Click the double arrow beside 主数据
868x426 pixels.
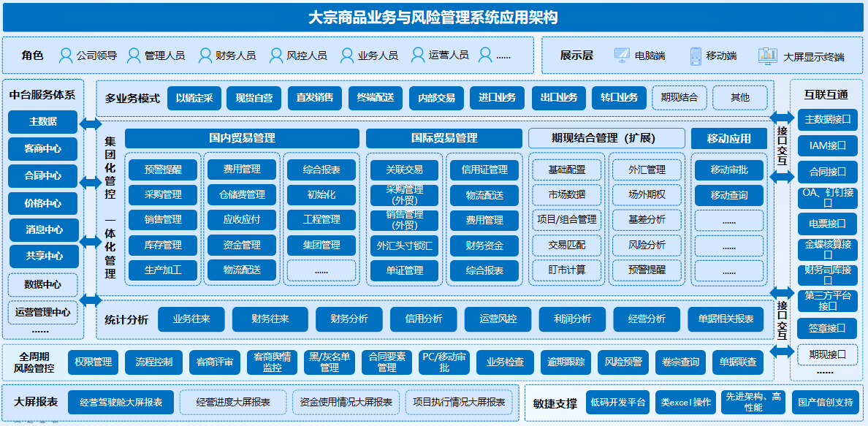91,122
